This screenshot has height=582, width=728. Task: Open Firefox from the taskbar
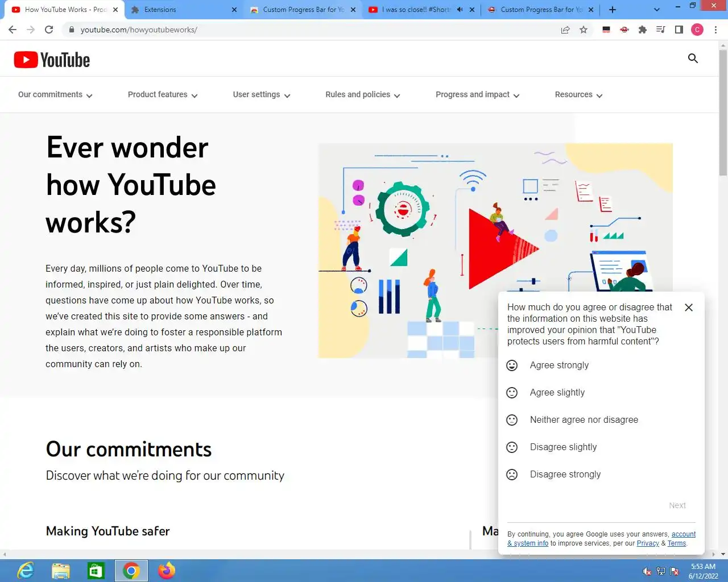point(167,571)
